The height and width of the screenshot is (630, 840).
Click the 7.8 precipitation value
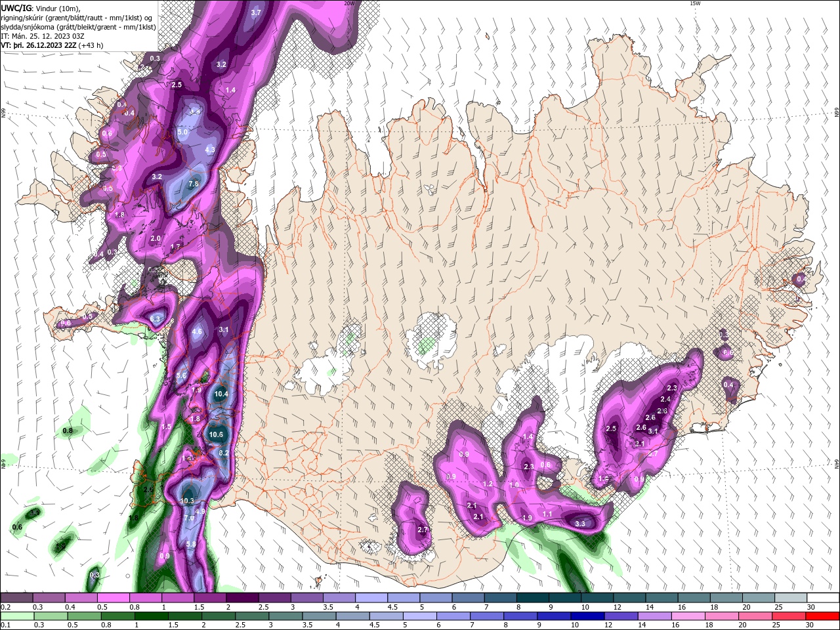pyautogui.click(x=194, y=184)
